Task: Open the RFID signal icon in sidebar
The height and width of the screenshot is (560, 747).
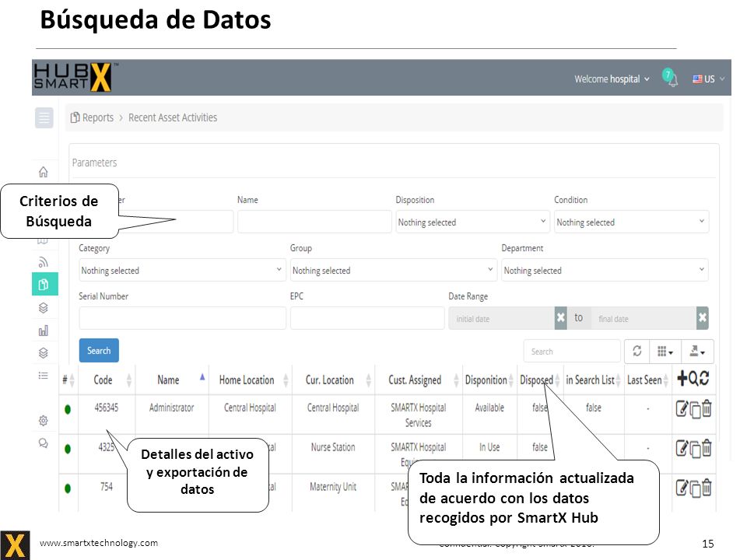Action: click(x=44, y=262)
